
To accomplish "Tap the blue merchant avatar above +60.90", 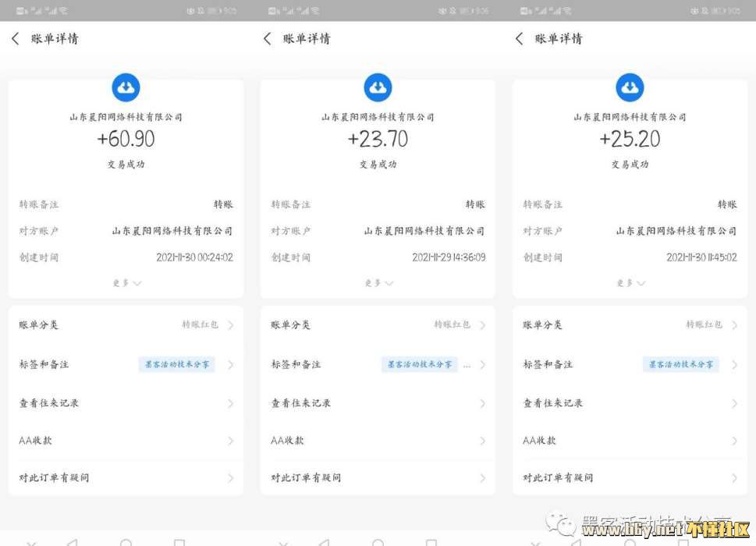I will click(x=126, y=88).
